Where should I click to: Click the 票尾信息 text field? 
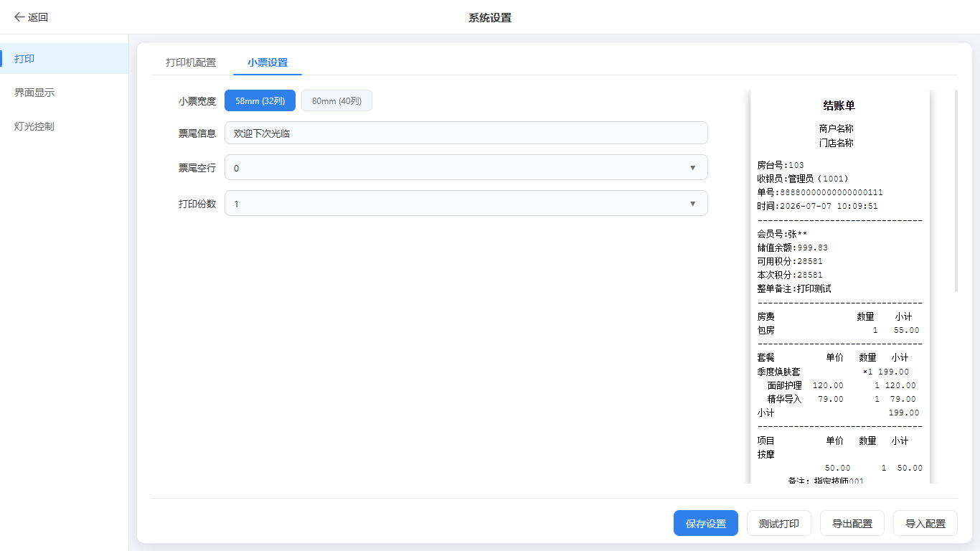point(466,133)
